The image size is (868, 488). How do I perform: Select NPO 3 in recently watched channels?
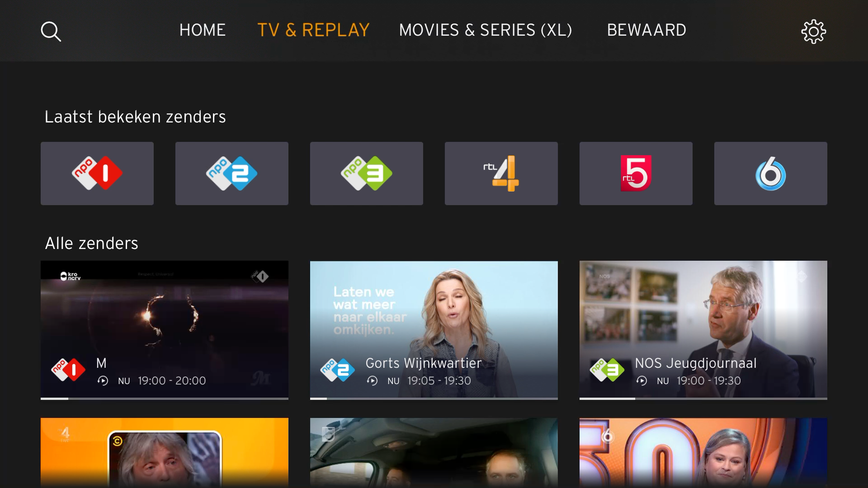[367, 174]
